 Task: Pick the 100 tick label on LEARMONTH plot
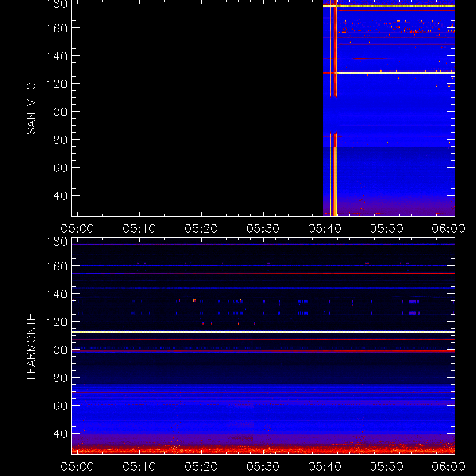57,350
